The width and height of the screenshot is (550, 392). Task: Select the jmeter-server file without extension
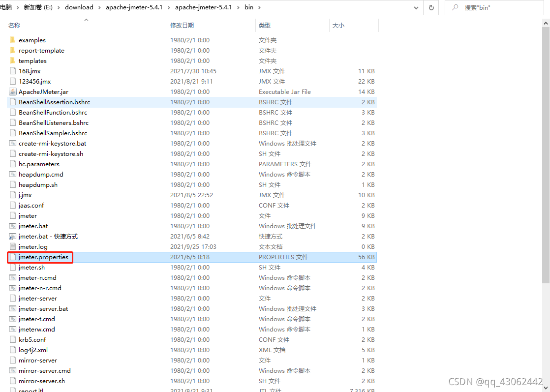tap(38, 299)
